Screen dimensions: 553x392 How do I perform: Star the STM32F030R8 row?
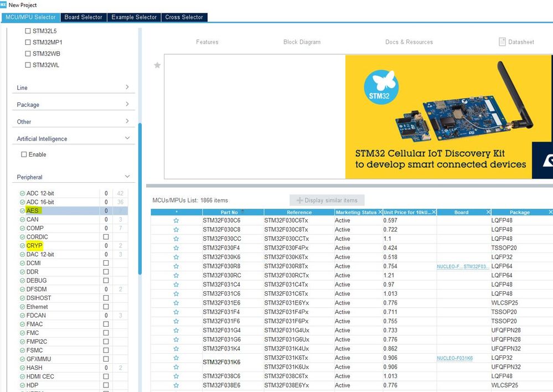tap(176, 266)
